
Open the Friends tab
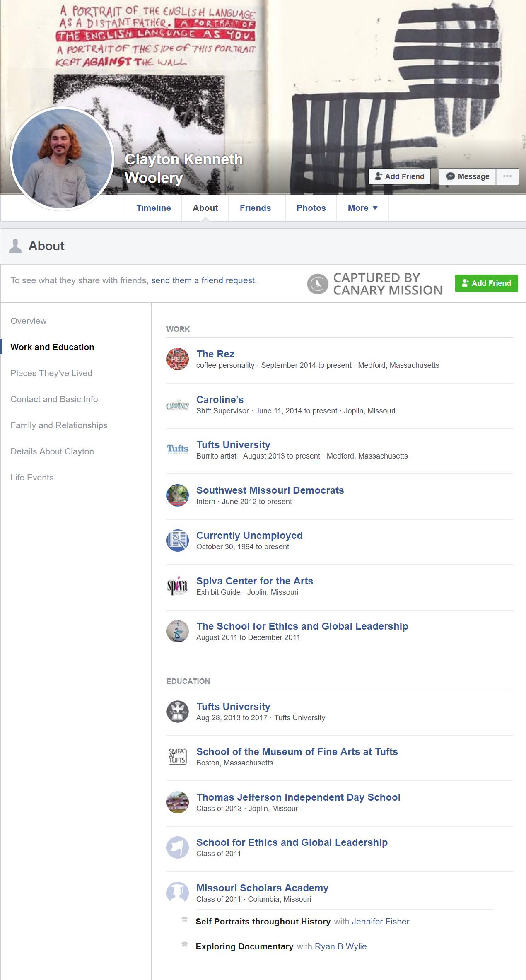pos(255,208)
